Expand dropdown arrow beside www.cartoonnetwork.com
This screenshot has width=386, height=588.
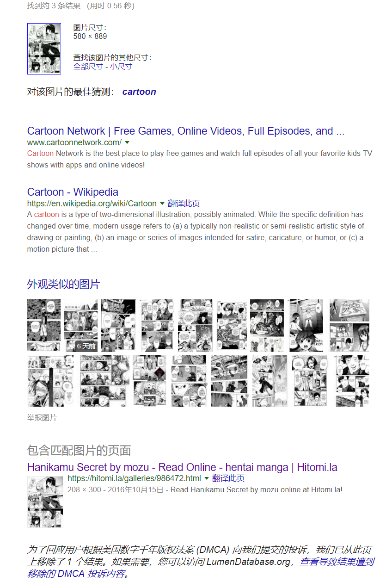pyautogui.click(x=127, y=142)
